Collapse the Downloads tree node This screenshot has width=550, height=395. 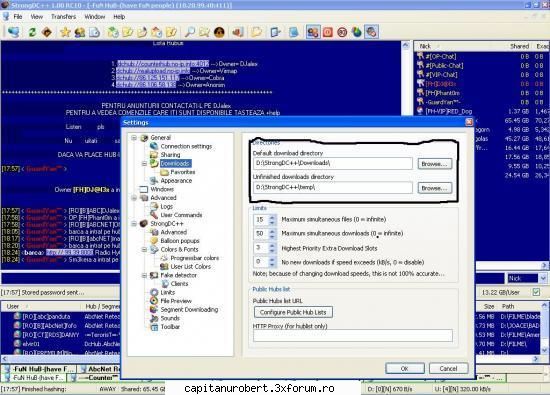coord(144,164)
